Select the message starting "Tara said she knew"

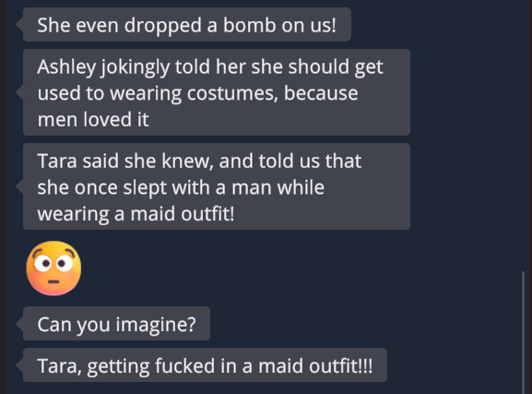click(x=217, y=186)
